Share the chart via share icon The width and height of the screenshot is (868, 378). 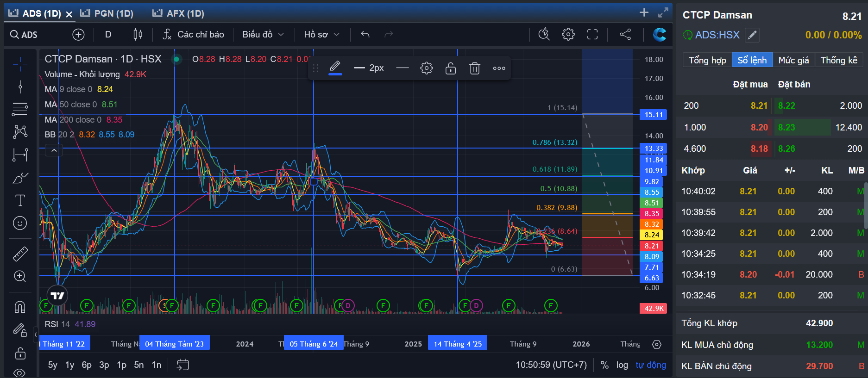[x=625, y=34]
